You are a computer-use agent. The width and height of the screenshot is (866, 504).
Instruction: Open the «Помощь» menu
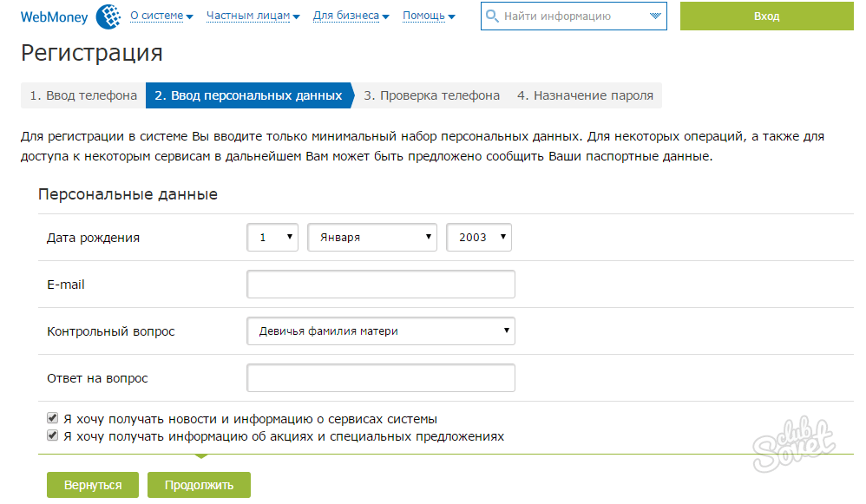point(429,16)
